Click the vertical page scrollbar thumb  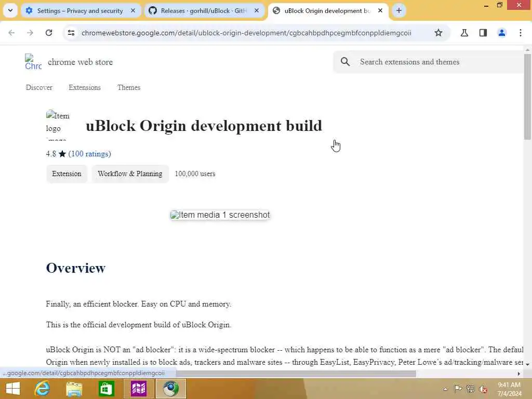527,96
